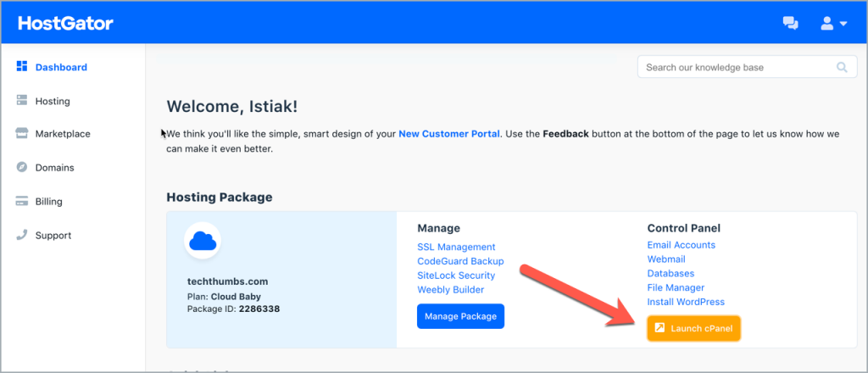Screen dimensions: 868x373
Task: Click the blue cloud package icon
Action: (203, 242)
